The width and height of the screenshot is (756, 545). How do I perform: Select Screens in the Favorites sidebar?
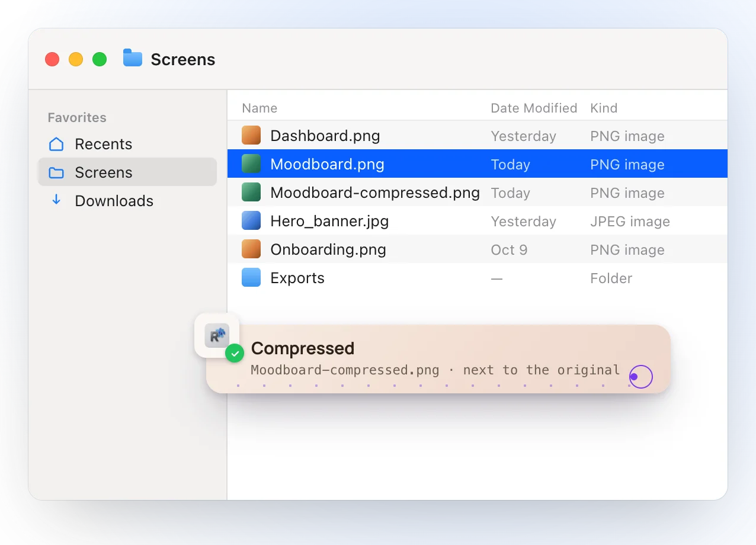pyautogui.click(x=127, y=172)
